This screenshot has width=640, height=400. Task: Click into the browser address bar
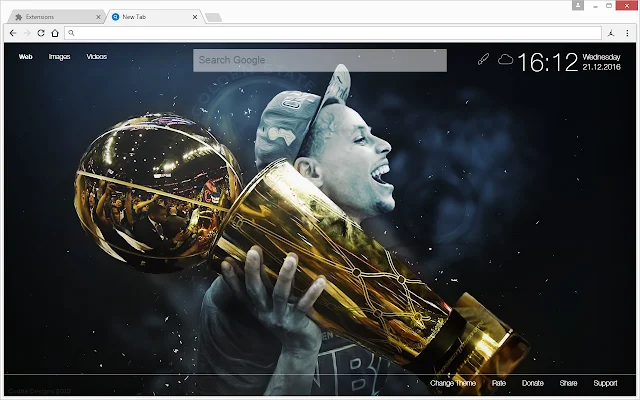pyautogui.click(x=333, y=33)
